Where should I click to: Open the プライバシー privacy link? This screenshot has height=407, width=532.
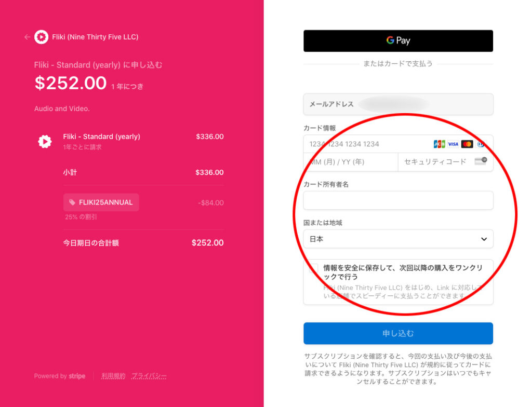pos(149,376)
